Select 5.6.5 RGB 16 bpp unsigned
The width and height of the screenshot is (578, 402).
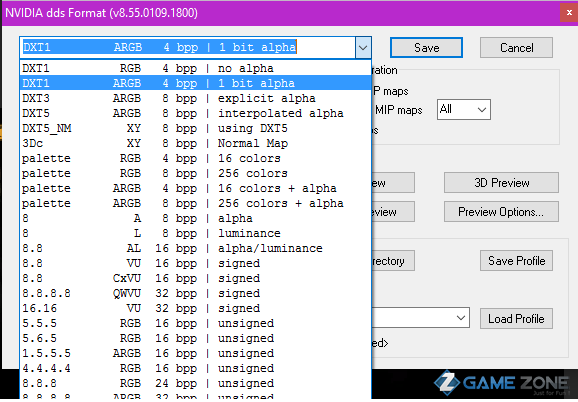coord(195,338)
